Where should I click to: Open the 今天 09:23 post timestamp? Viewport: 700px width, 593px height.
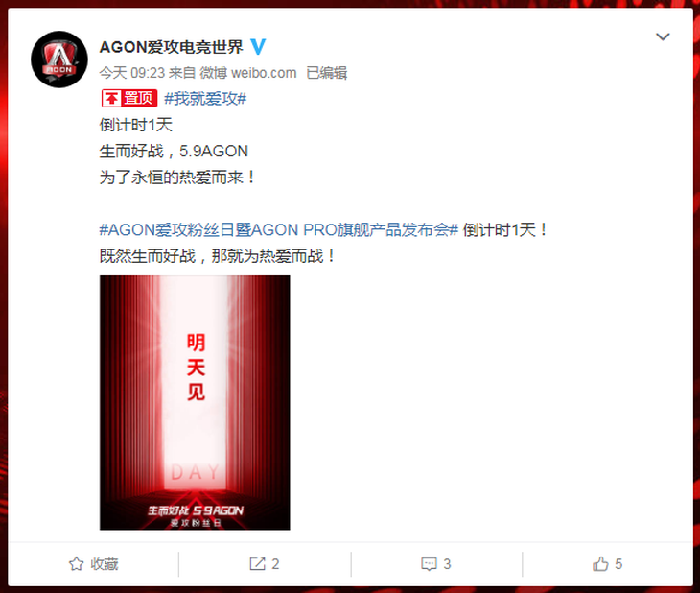[132, 73]
